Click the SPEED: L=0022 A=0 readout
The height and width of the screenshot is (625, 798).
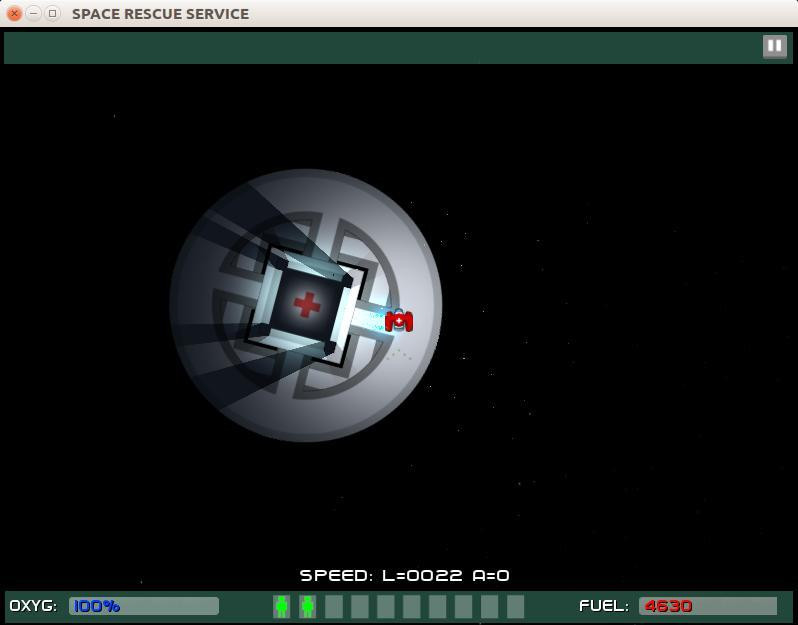404,576
